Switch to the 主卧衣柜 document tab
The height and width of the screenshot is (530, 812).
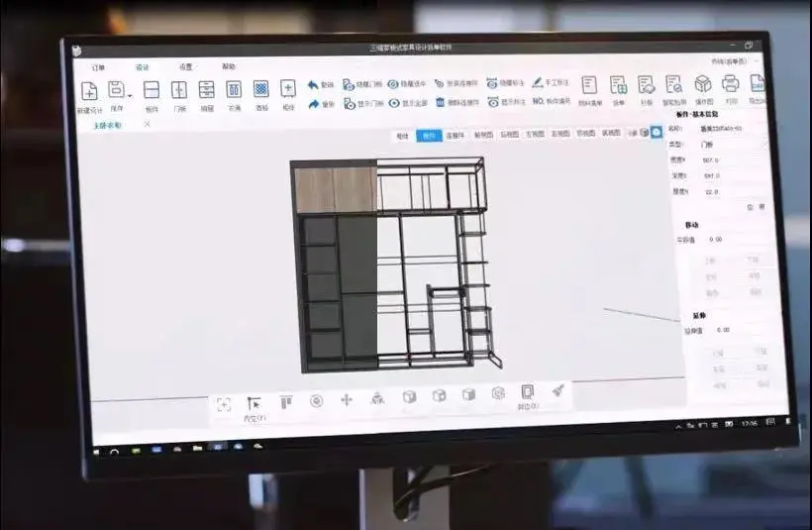click(x=107, y=126)
